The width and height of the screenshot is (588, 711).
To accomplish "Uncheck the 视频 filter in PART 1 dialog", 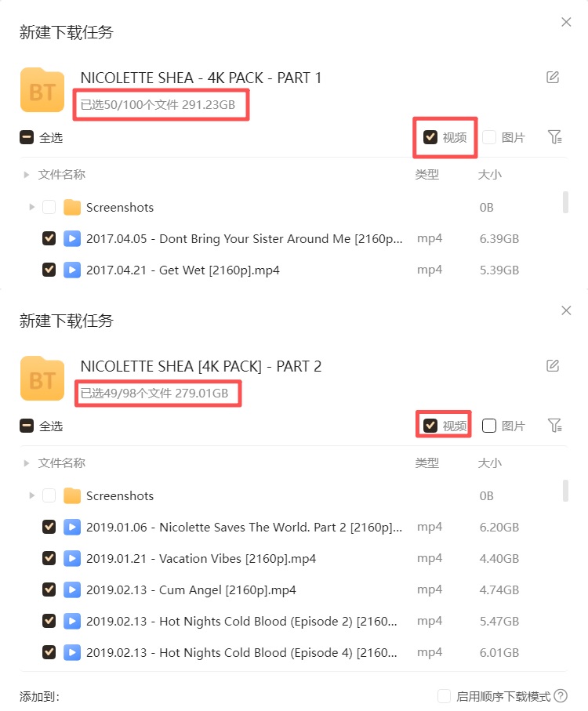I will tap(430, 137).
